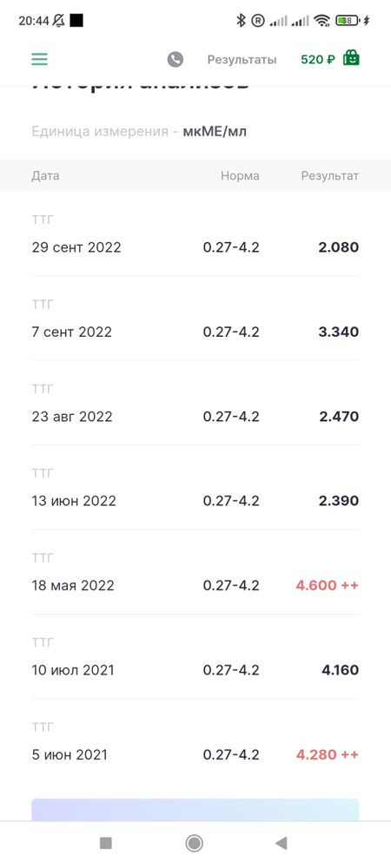Open the 10 июл 2021 result 4.160
This screenshot has width=391, height=868.
195,656
